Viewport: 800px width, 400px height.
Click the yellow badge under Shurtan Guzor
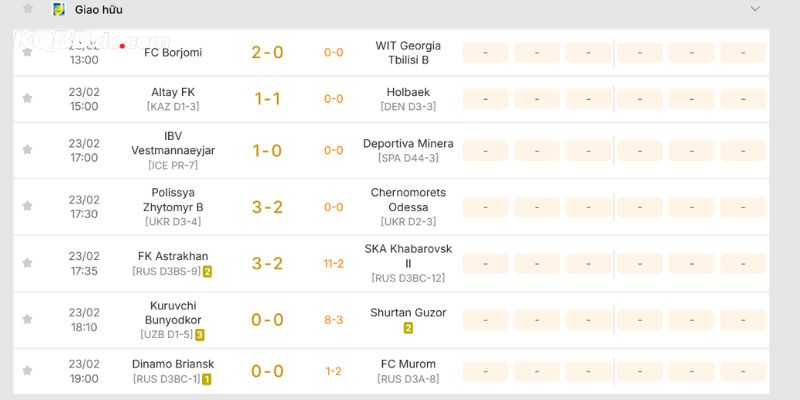[408, 328]
